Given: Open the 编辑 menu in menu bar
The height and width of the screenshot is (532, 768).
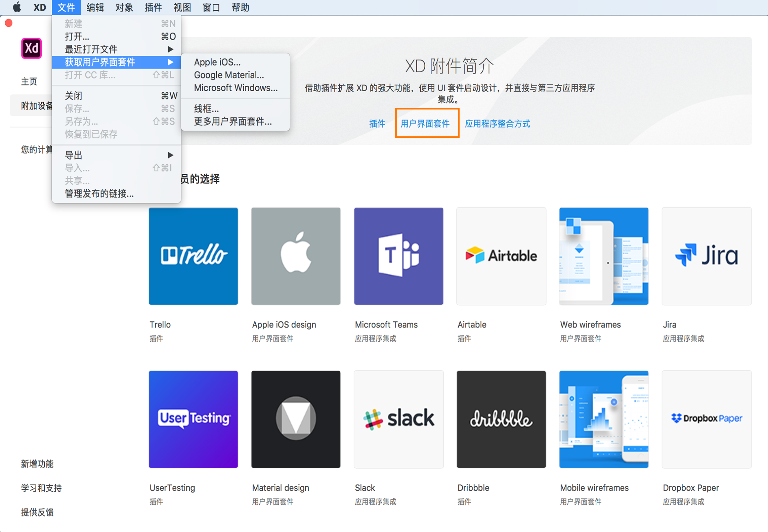Looking at the screenshot, I should [95, 7].
